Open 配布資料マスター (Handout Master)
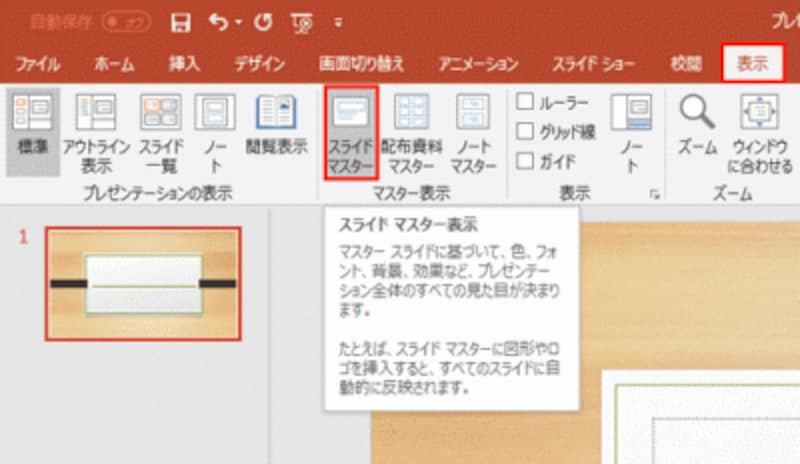The width and height of the screenshot is (800, 464). pos(411,134)
